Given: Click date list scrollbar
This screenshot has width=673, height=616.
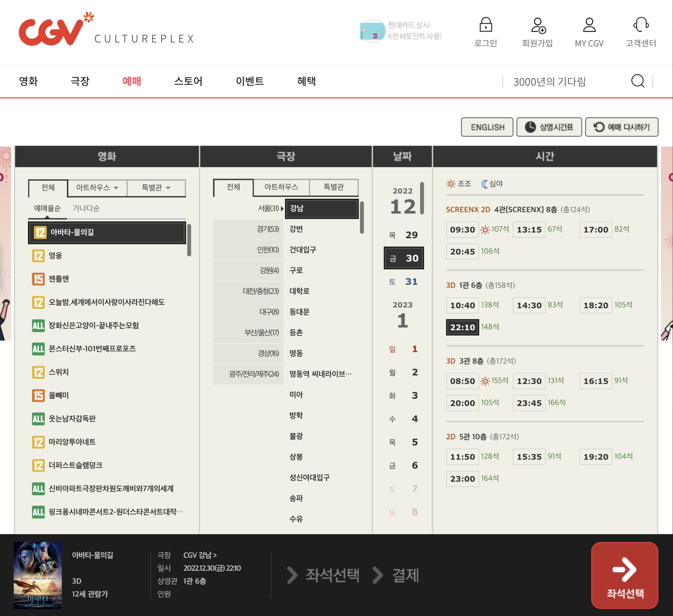Looking at the screenshot, I should 422,198.
